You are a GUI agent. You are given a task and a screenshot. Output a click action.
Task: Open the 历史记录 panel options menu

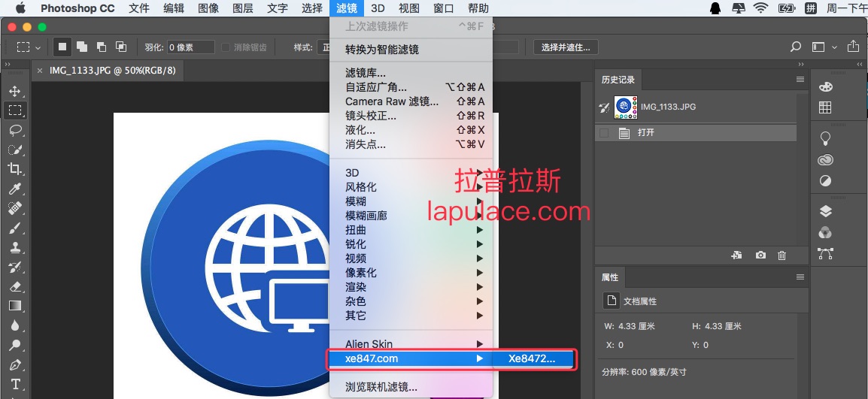coord(800,80)
